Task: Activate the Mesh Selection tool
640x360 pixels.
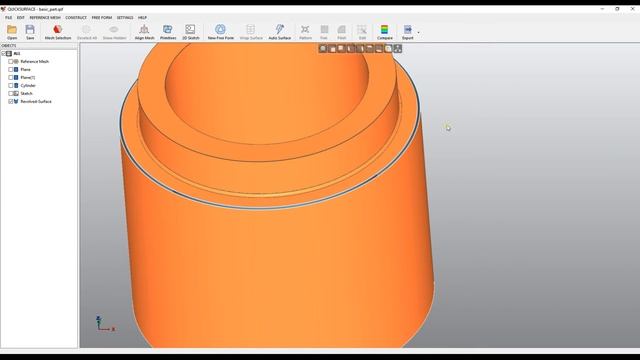Action: pyautogui.click(x=58, y=32)
